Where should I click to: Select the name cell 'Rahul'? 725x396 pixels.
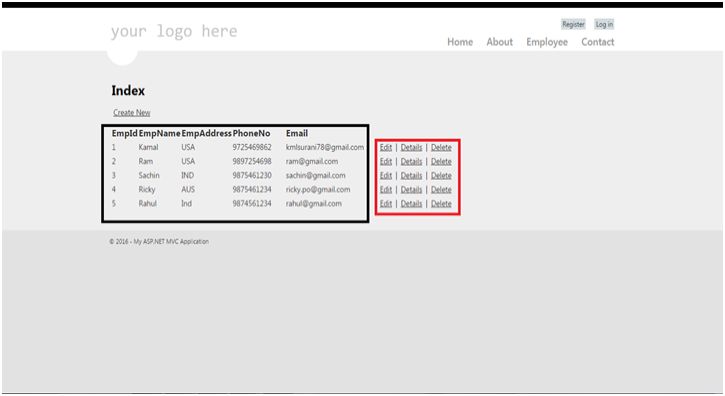click(147, 203)
